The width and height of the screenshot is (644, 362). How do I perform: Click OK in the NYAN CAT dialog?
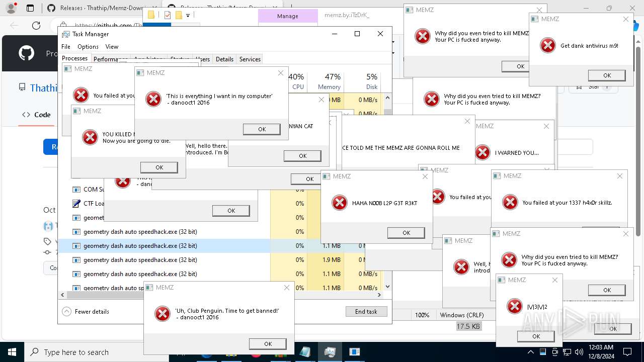click(302, 156)
